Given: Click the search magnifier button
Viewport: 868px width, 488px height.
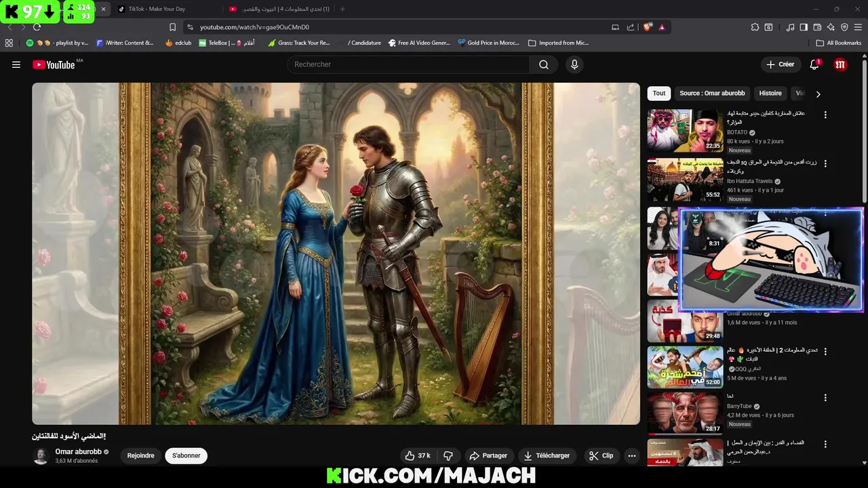Looking at the screenshot, I should [544, 64].
